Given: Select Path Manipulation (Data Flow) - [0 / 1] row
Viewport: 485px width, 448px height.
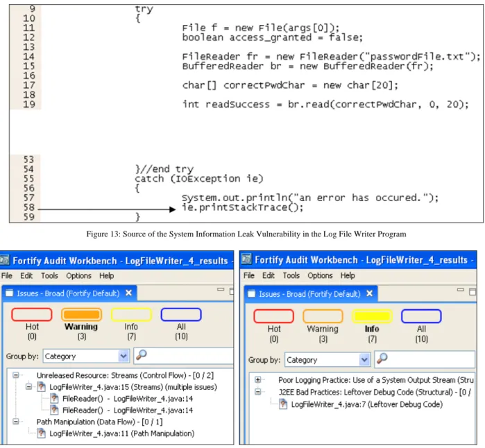Looking at the screenshot, I should click(x=100, y=422).
